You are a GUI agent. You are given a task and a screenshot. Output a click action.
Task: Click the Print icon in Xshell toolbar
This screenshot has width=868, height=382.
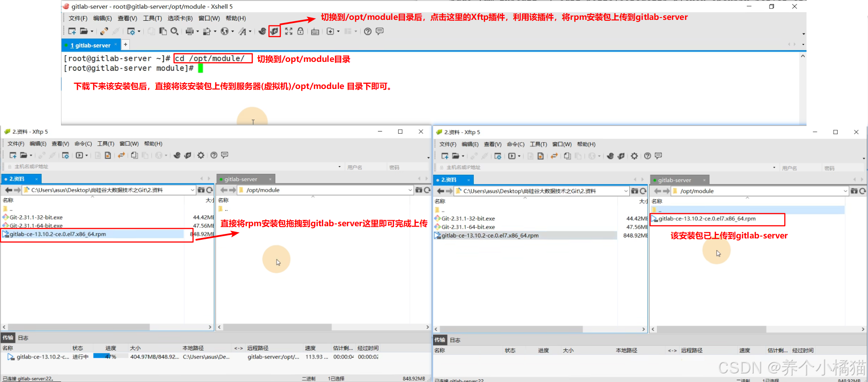[x=189, y=31]
